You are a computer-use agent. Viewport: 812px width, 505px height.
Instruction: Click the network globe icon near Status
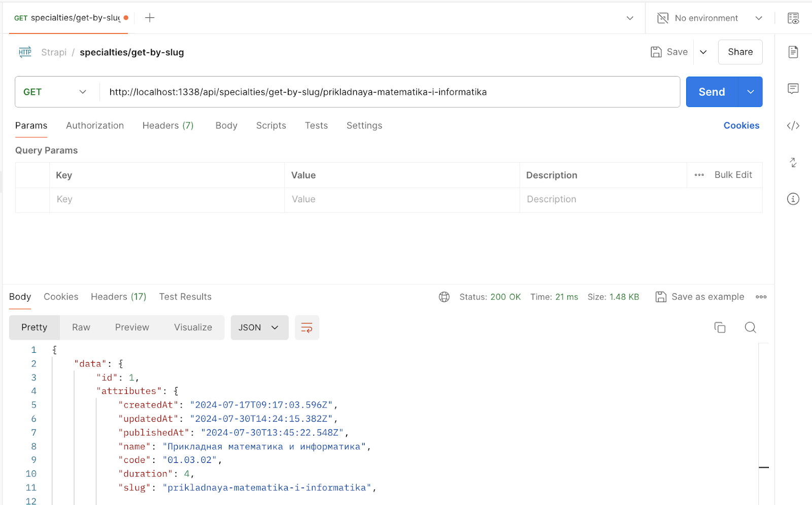pos(444,297)
